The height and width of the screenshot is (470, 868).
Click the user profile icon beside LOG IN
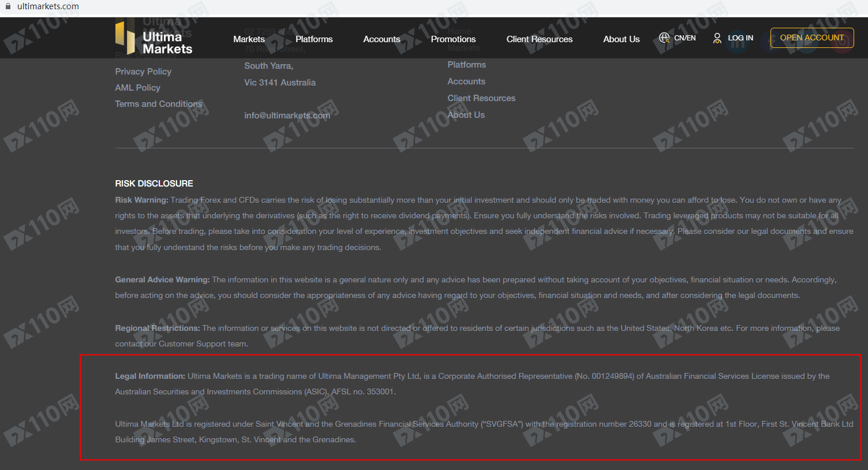717,38
